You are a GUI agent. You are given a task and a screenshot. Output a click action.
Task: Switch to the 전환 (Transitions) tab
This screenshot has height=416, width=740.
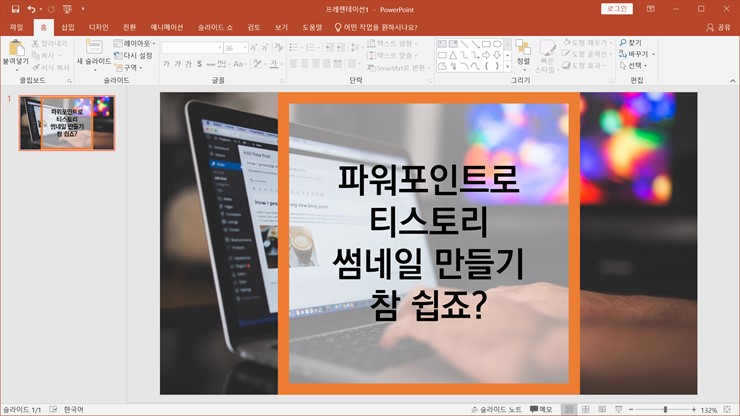(x=129, y=27)
